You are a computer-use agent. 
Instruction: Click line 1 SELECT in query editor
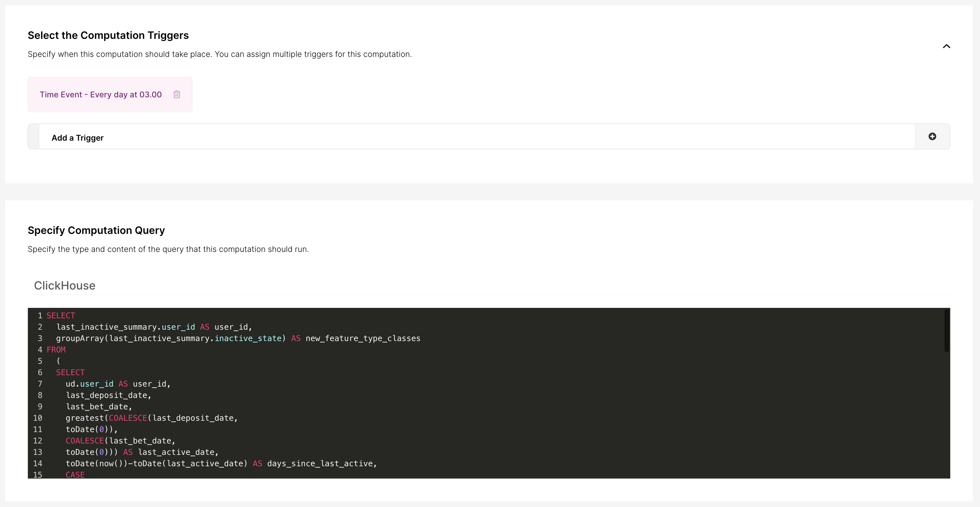(x=61, y=315)
